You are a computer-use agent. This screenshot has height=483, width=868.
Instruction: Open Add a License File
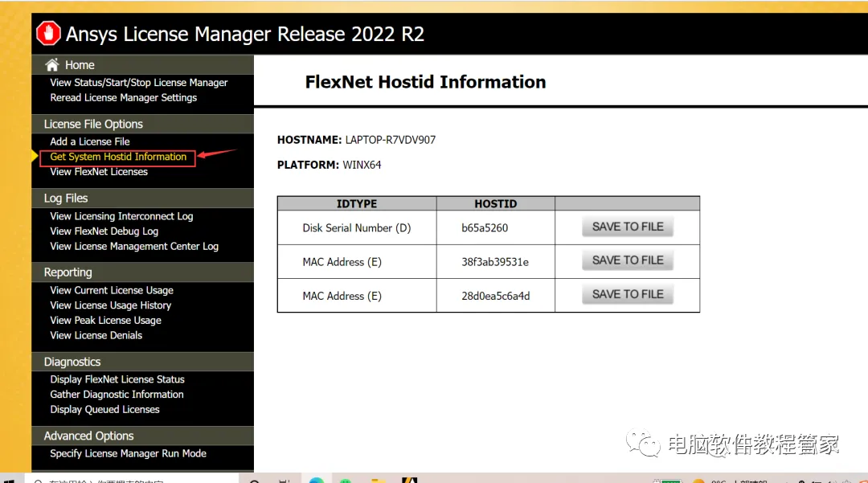click(x=90, y=141)
